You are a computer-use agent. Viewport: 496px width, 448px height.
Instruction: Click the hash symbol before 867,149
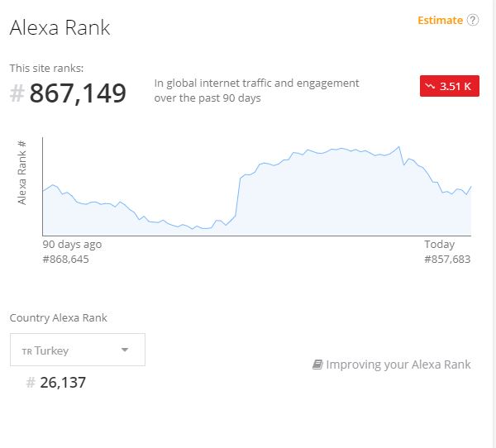[x=17, y=94]
